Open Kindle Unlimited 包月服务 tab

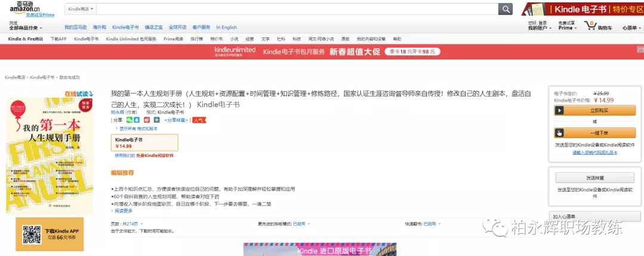pos(131,39)
